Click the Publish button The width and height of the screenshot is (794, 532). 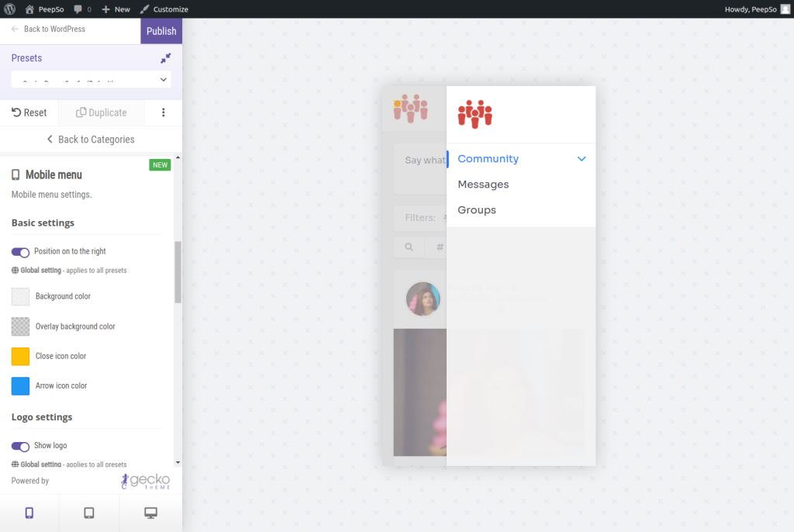(x=161, y=30)
